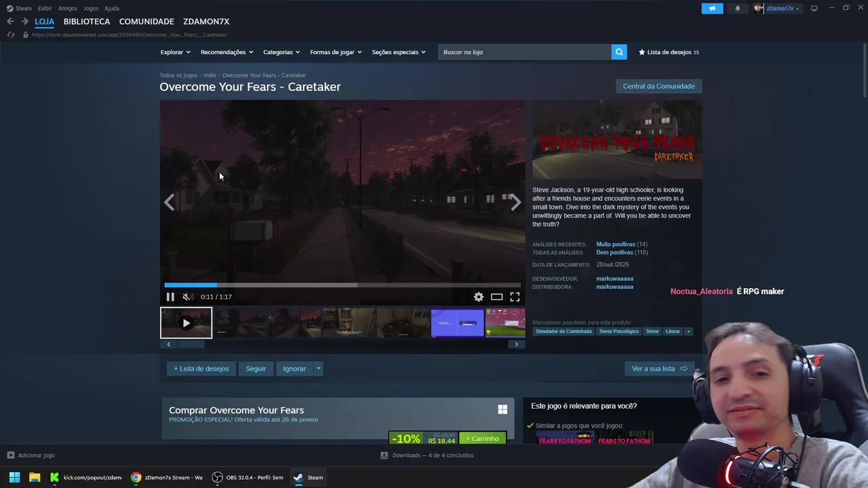868x488 pixels.
Task: Open Indie breadcrumb link
Action: click(210, 75)
